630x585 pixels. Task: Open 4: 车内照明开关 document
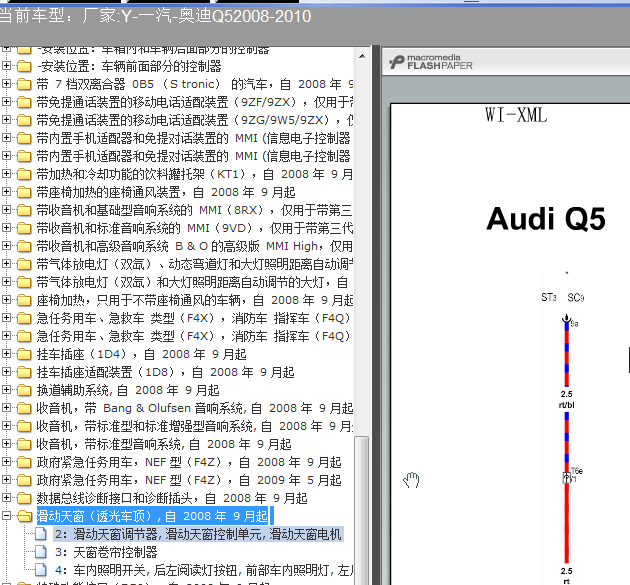204,570
